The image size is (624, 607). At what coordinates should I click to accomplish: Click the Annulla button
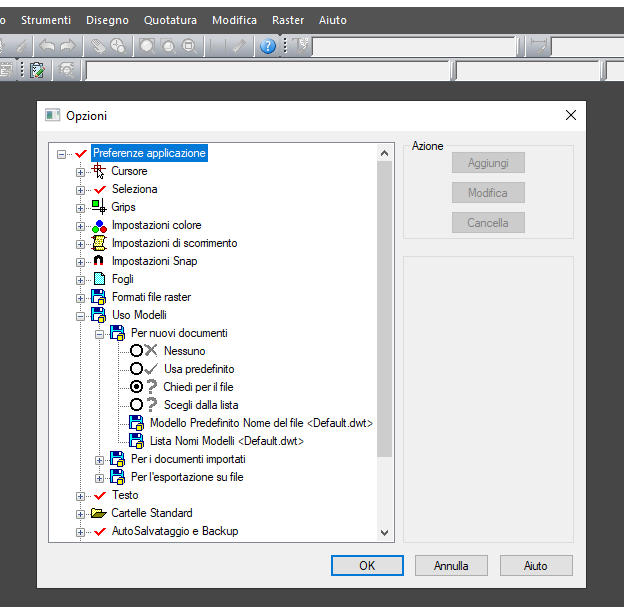[451, 566]
